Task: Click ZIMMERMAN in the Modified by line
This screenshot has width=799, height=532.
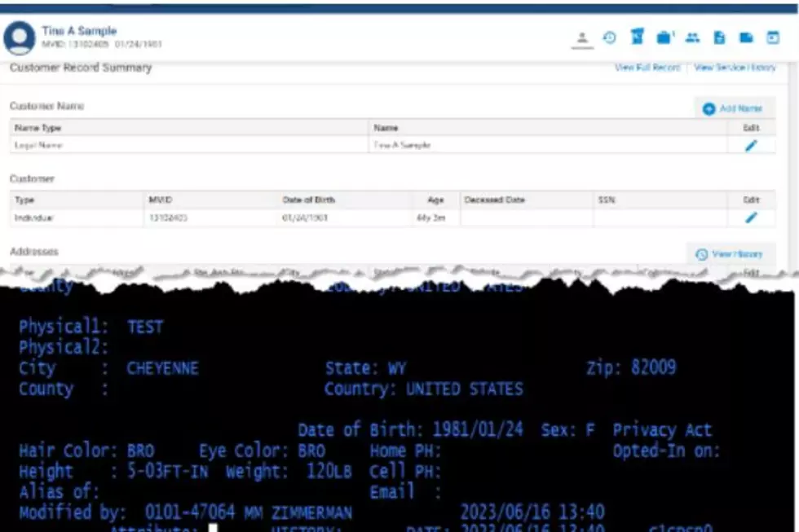Action: (311, 512)
